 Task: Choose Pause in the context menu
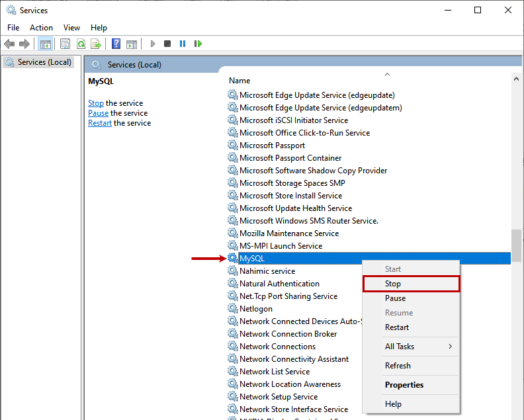411,298
